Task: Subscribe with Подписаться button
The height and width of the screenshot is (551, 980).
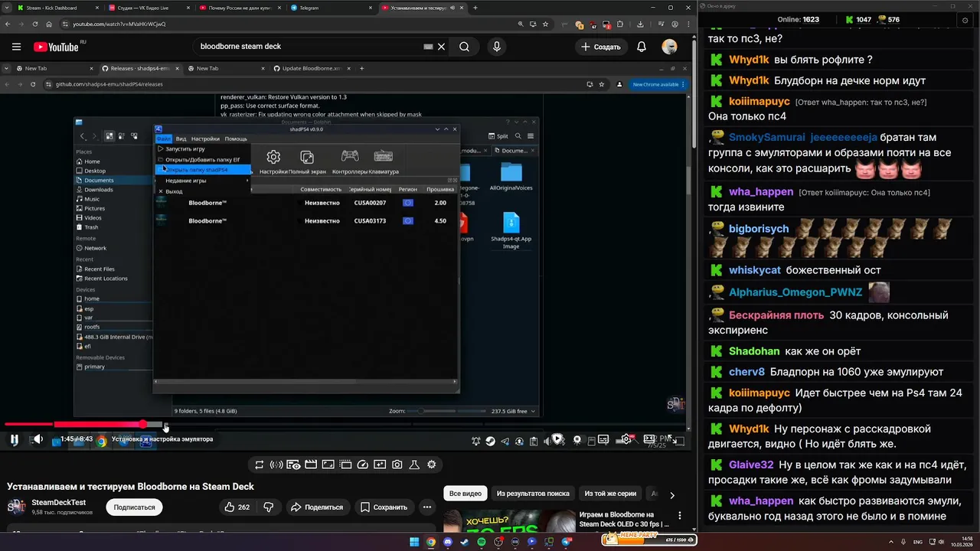Action: pos(135,507)
